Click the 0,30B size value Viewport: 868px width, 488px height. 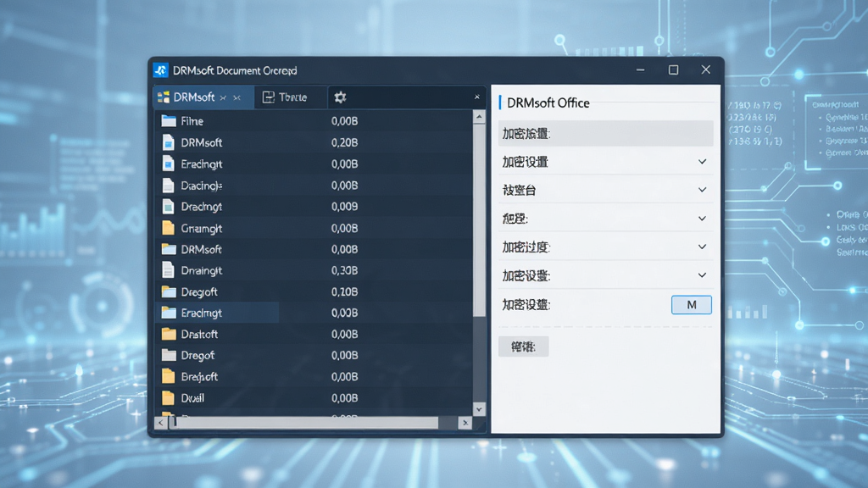(344, 270)
